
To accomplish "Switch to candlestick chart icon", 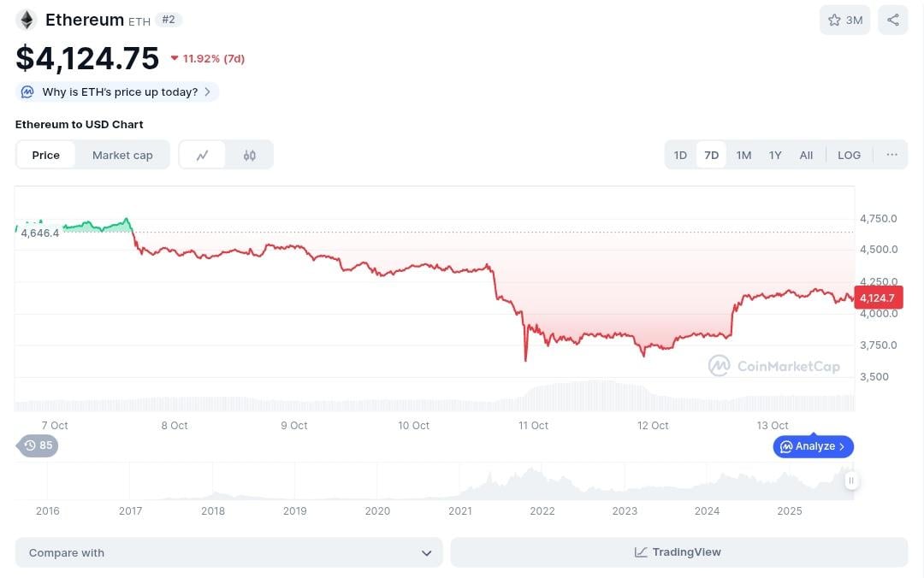I will (249, 155).
